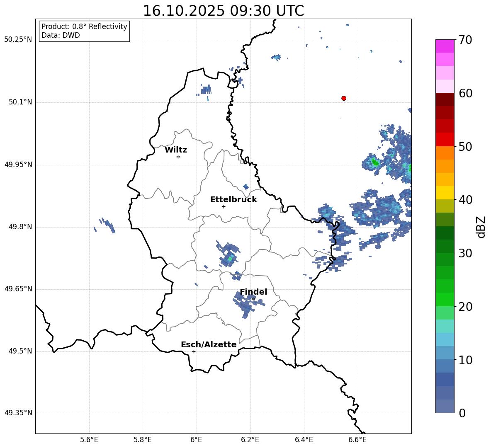Click the Ettelbruck city label
The image size is (491, 448).
pos(233,200)
